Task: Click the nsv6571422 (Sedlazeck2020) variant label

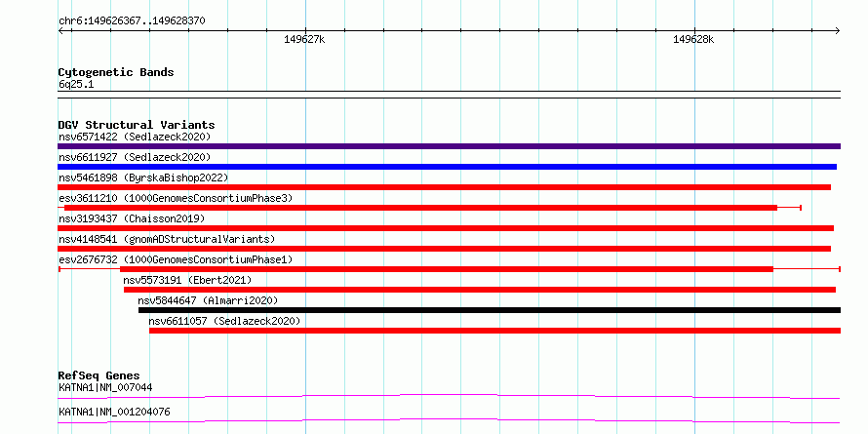Action: tap(135, 137)
